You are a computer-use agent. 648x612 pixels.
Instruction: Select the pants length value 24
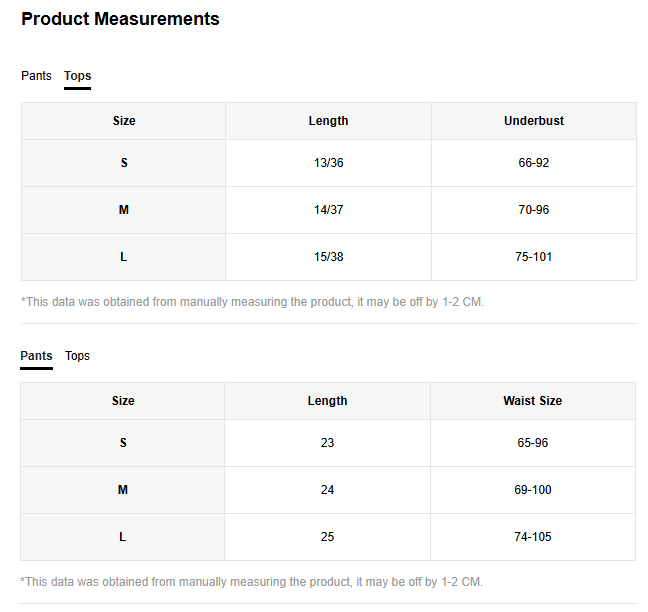tap(327, 490)
